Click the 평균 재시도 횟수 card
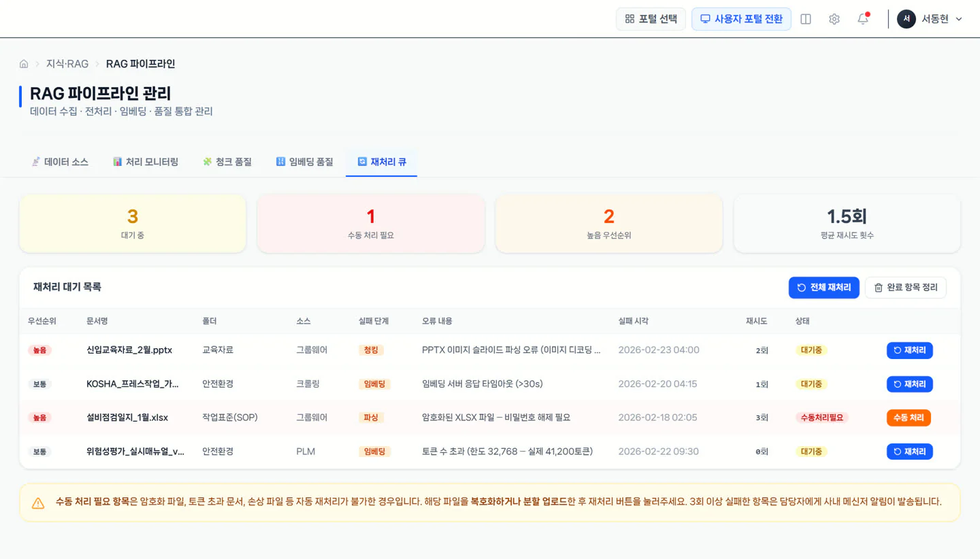Image resolution: width=980 pixels, height=559 pixels. pos(847,224)
